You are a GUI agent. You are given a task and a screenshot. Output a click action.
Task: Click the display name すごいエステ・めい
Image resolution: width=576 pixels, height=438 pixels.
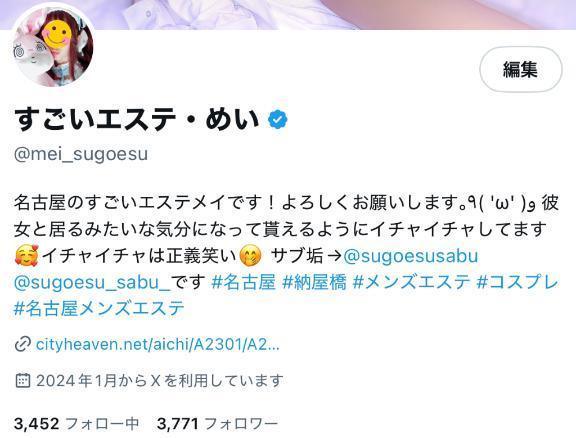137,119
